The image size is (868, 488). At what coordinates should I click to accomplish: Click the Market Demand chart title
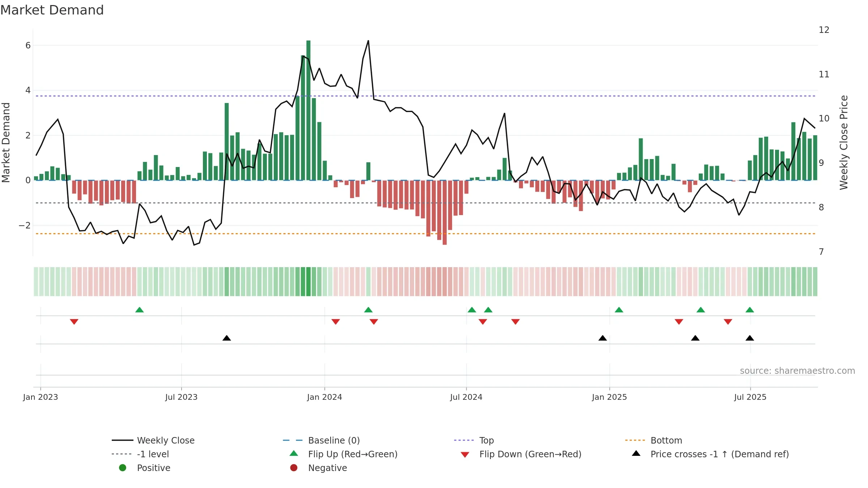52,10
